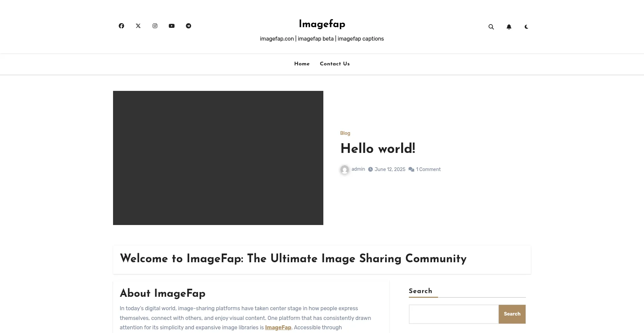Click the notification bell icon
This screenshot has height=333, width=644.
pyautogui.click(x=509, y=27)
